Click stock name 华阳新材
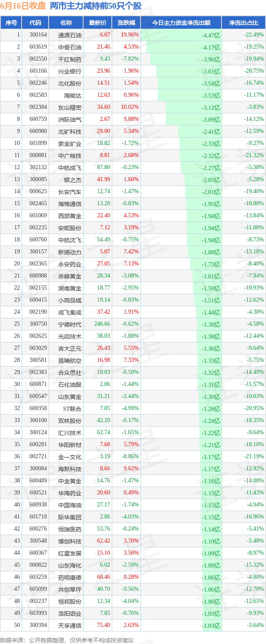Image resolution: width=266 pixels, height=644 pixels. coord(70,445)
